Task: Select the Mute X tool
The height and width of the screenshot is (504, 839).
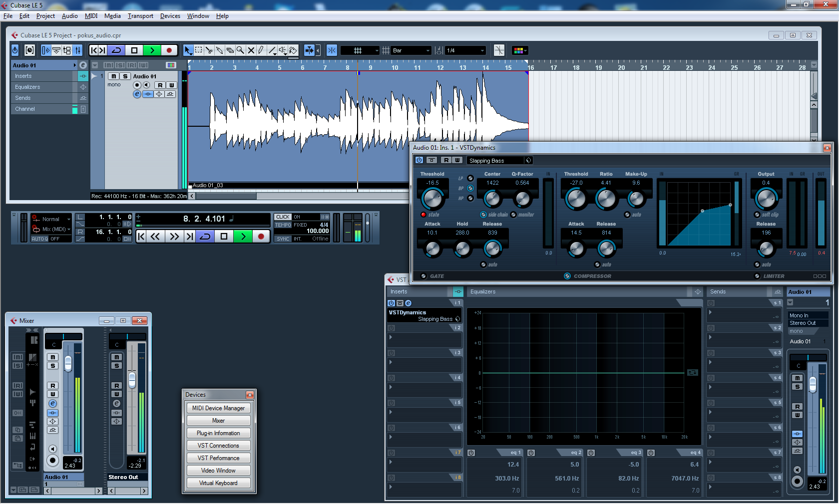Action: tap(251, 50)
